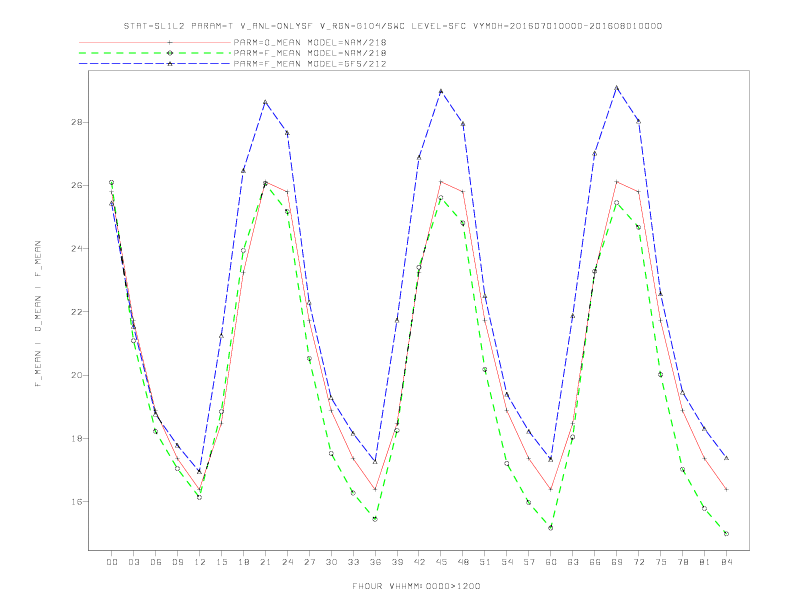Click the chart title beginning STAT=SL1L2
Image resolution: width=792 pixels, height=612 pixels.
(x=392, y=26)
